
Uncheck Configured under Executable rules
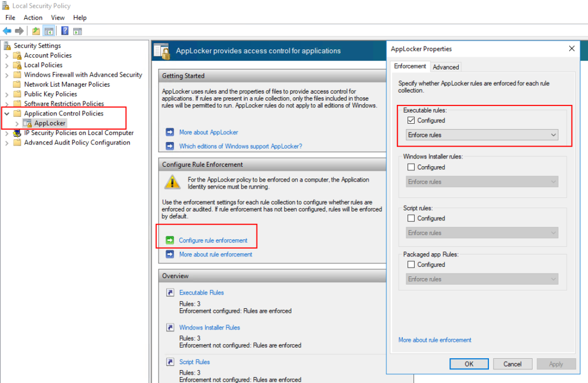[x=410, y=120]
